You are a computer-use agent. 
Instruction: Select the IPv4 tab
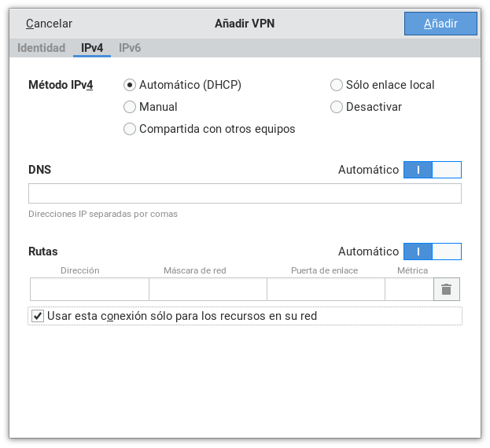tap(92, 48)
